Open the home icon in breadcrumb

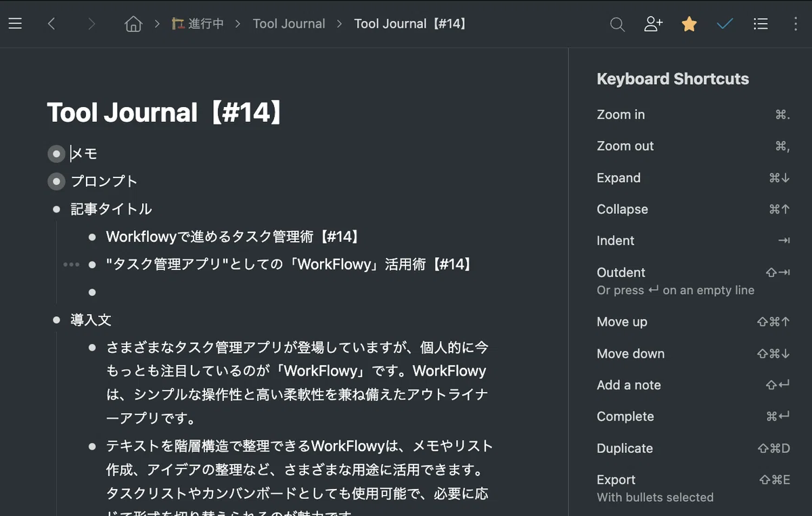point(134,24)
